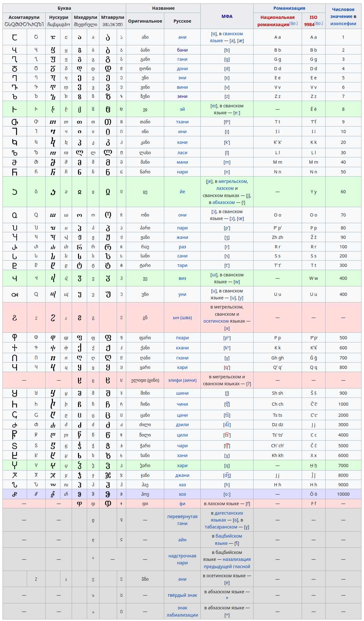This screenshot has width=364, height=621.
Task: Click the red Национальная романизация link
Action: point(276,21)
